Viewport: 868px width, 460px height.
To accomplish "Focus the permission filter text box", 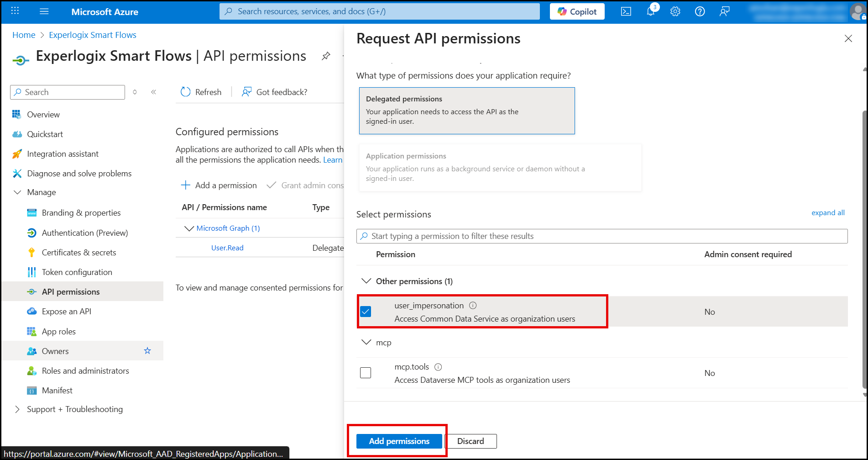I will (602, 236).
